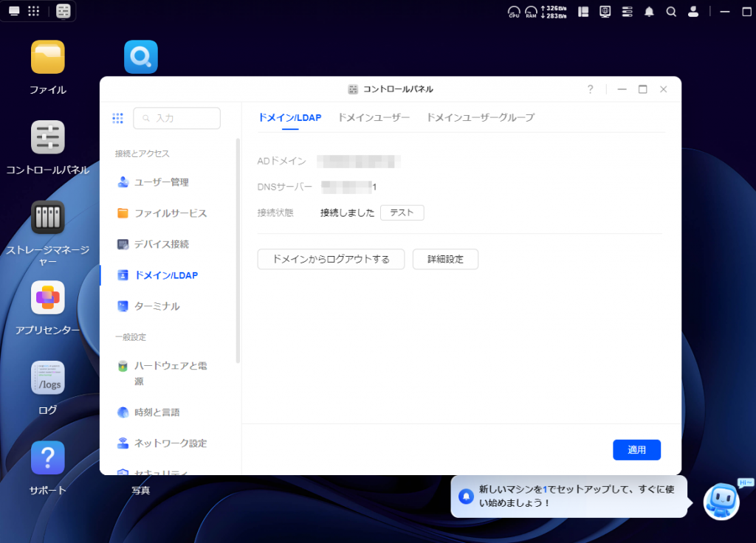The image size is (756, 543).
Task: Click the ドメインからログアウトする button
Action: 331,259
